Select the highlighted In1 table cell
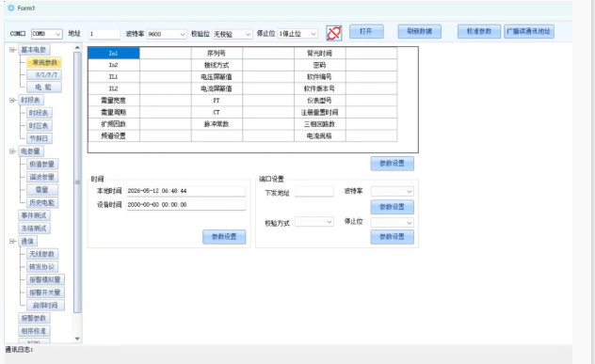The width and height of the screenshot is (595, 364). (114, 53)
